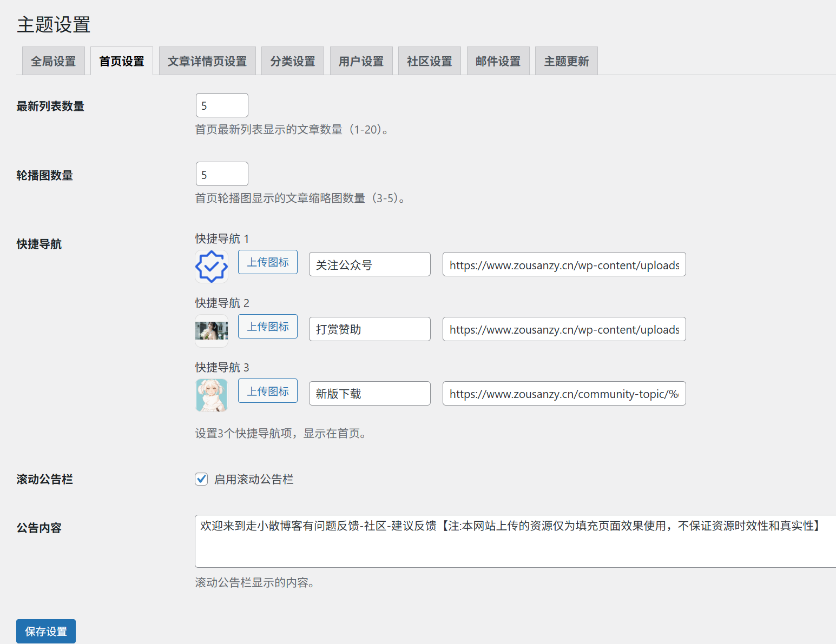Screen dimensions: 836x644
Task: Switch to the 邮件设置 tab
Action: 498,61
